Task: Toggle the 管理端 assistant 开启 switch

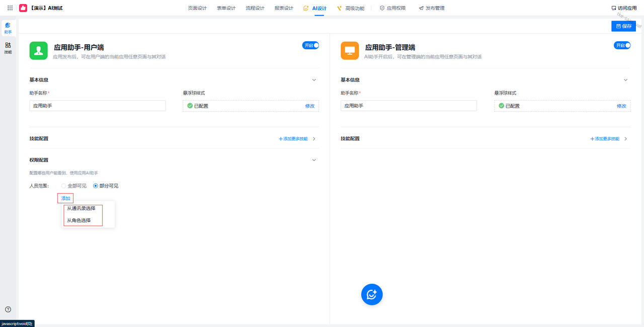Action: pos(622,45)
